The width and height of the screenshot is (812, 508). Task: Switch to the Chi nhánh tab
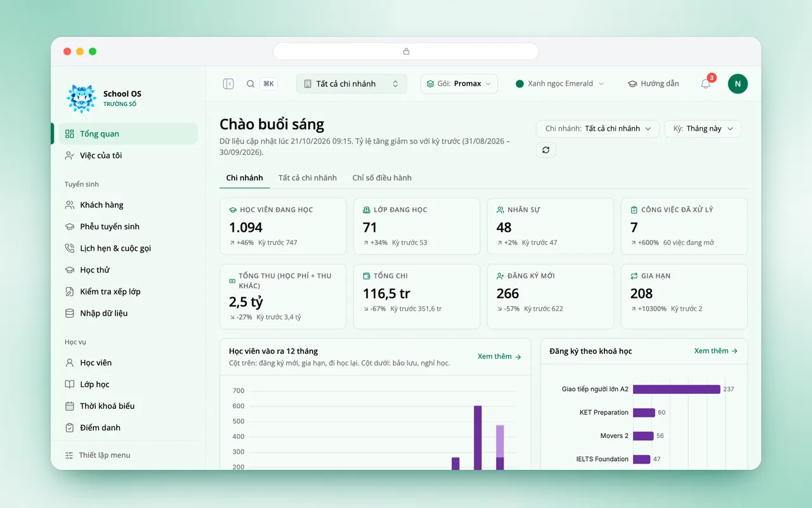244,178
